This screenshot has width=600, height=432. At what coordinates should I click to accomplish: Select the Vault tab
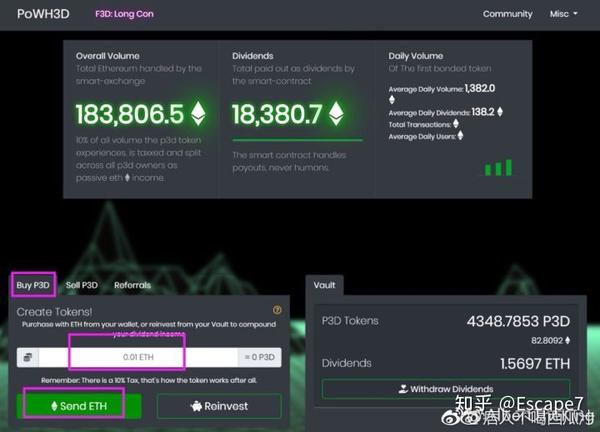324,285
